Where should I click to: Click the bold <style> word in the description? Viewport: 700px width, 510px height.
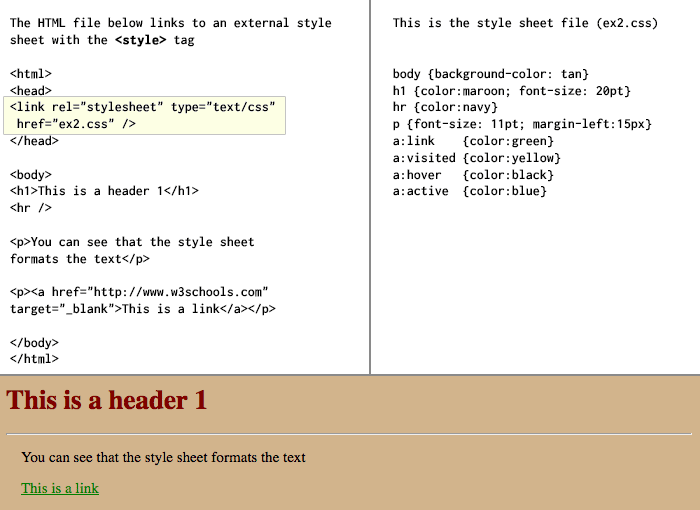pos(141,40)
